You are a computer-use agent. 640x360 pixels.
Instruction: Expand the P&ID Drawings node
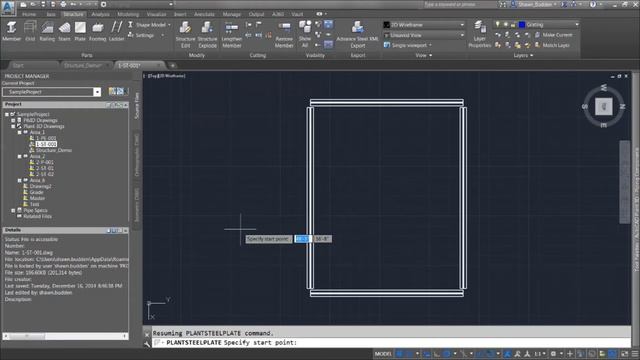pyautogui.click(x=13, y=120)
